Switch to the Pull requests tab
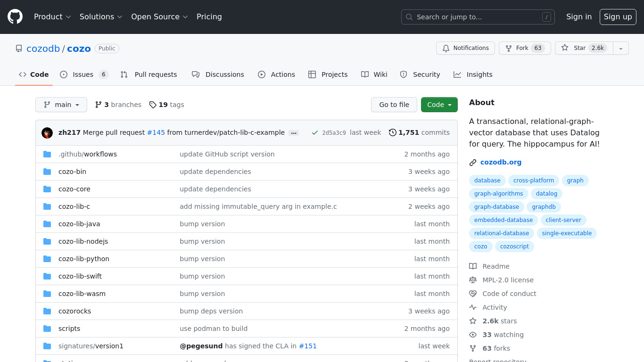The image size is (644, 362). pyautogui.click(x=149, y=74)
